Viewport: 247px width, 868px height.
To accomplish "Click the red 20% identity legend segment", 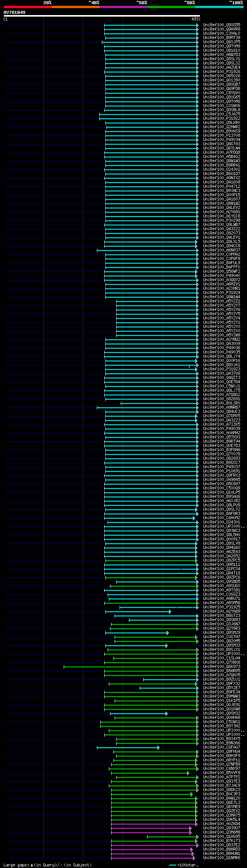I will 27,7.
